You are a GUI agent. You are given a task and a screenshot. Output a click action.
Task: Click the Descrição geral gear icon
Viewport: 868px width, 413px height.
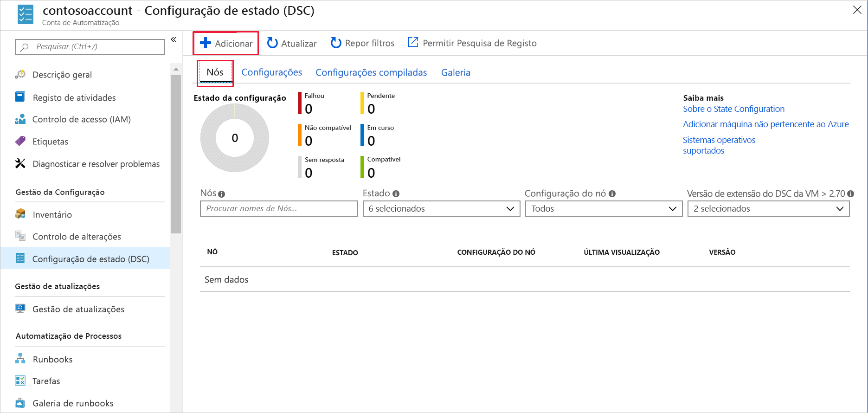pyautogui.click(x=20, y=74)
